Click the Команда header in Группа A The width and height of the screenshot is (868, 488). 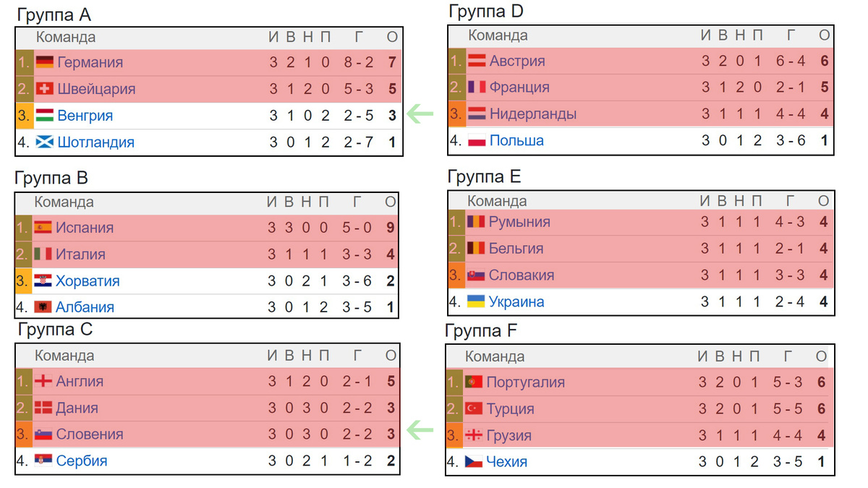click(x=66, y=38)
